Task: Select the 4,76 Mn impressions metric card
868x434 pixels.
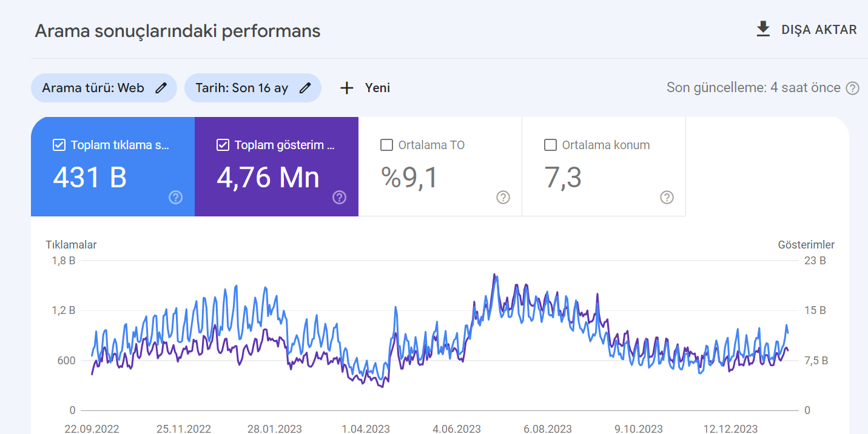Action: (x=277, y=167)
